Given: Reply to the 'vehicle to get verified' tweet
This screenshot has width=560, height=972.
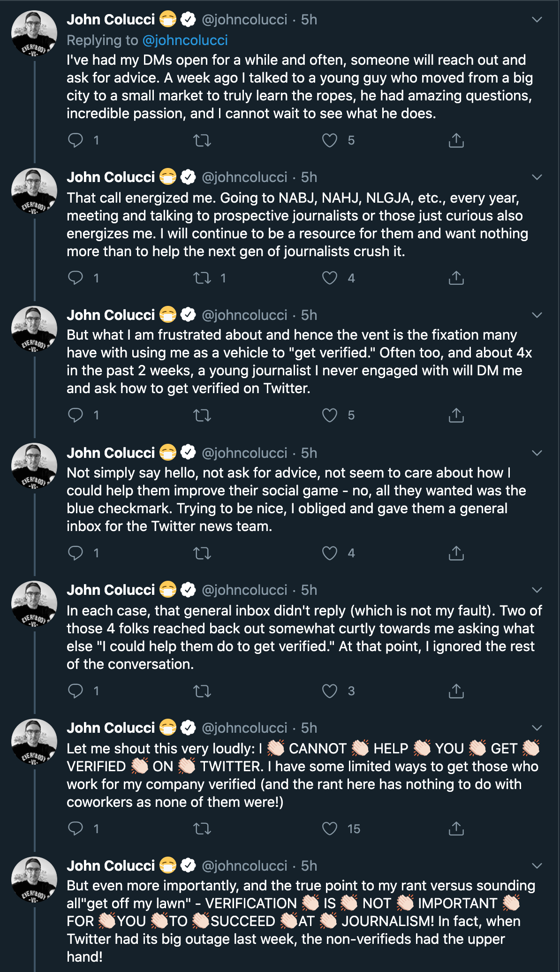Looking at the screenshot, I should tap(76, 415).
